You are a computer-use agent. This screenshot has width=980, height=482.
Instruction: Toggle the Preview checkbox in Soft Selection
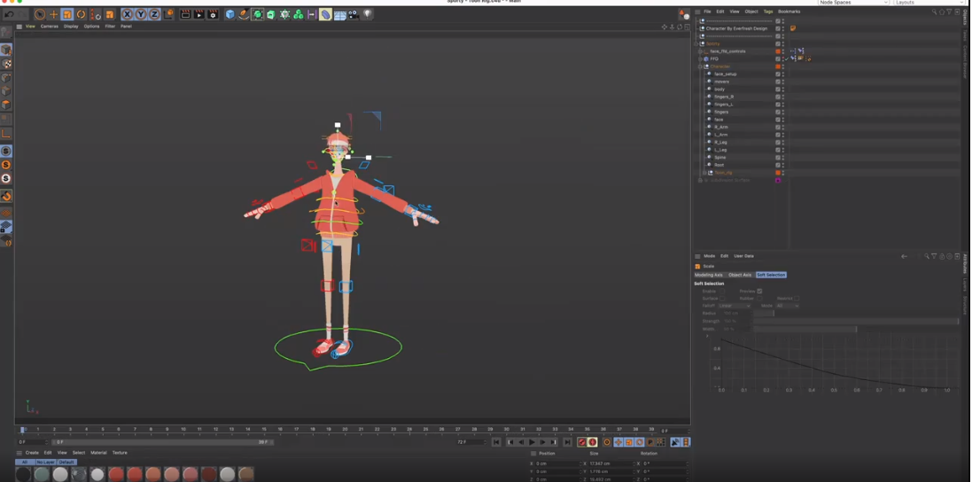pyautogui.click(x=759, y=291)
